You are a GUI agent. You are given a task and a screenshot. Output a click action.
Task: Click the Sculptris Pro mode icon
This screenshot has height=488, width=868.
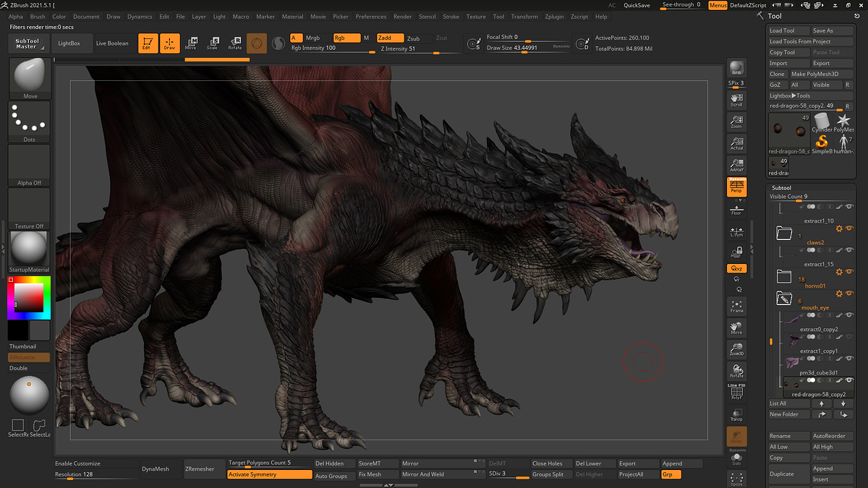278,43
